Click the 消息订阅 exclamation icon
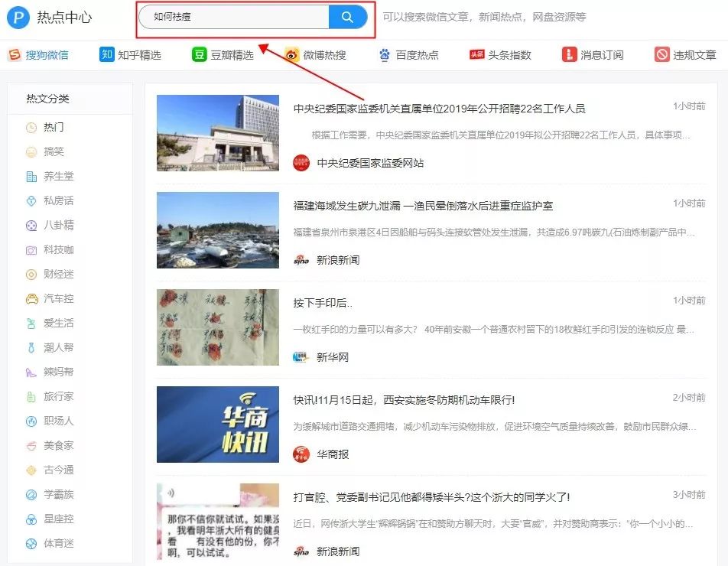728x566 pixels. click(569, 54)
